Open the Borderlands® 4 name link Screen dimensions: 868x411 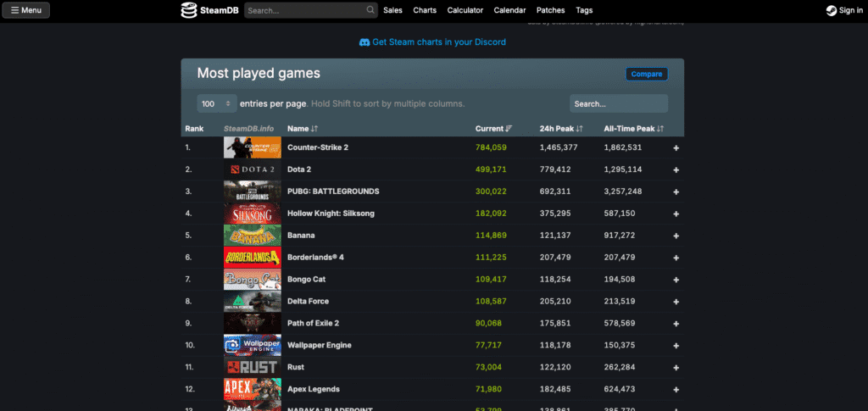315,258
